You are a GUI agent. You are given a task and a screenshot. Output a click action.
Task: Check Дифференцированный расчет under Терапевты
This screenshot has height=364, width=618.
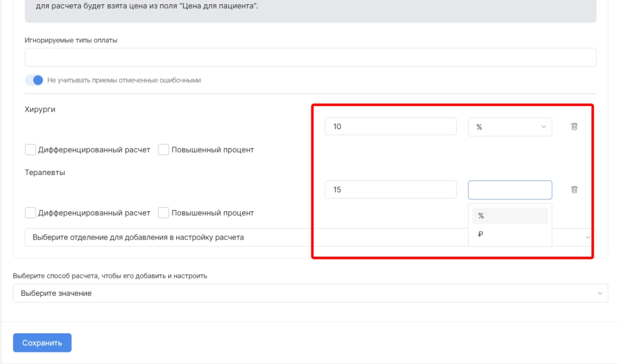(30, 212)
